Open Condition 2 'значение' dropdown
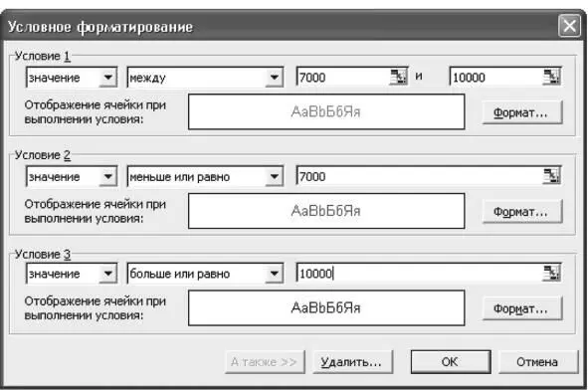Screen dimensions: 588x390 tap(108, 176)
